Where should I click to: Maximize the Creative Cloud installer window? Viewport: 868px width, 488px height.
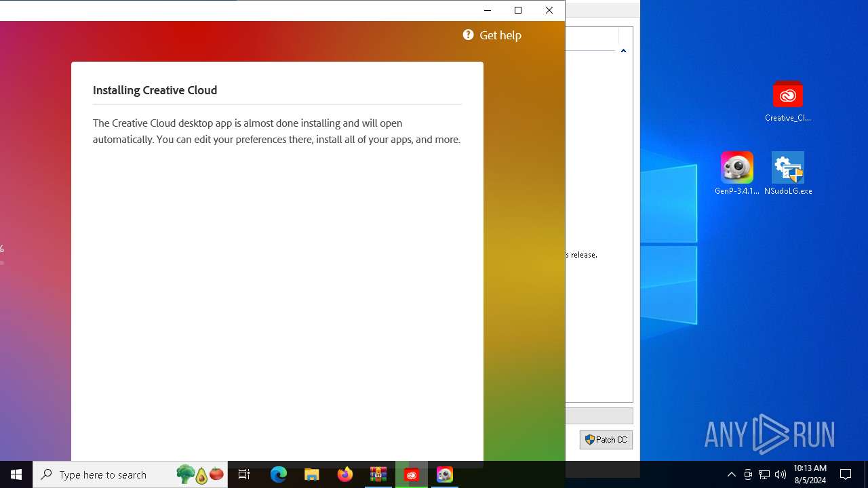click(518, 10)
